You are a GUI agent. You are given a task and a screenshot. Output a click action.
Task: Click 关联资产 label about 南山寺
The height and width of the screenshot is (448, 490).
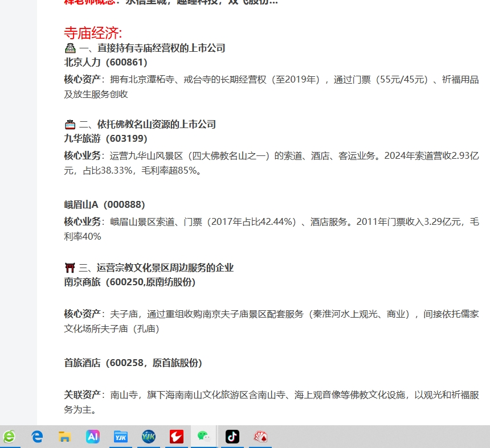click(x=82, y=394)
